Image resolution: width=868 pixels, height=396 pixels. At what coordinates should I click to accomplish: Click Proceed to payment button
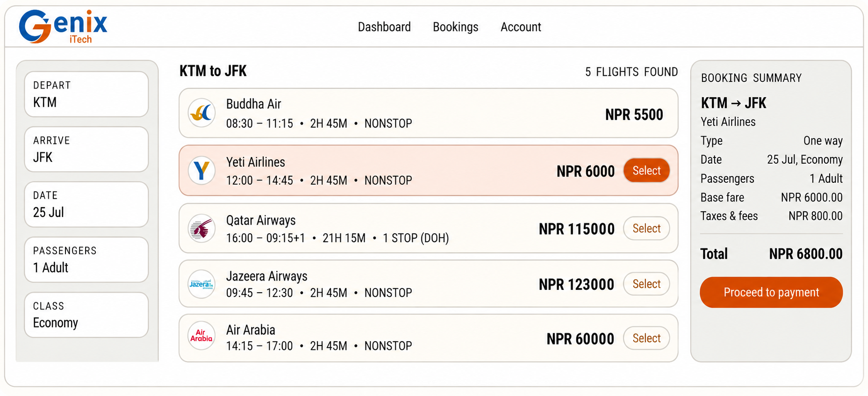[771, 292]
